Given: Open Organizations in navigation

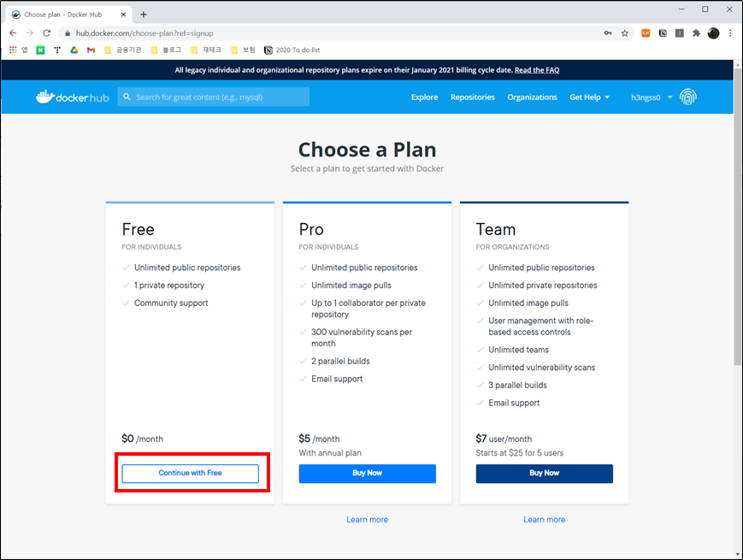Looking at the screenshot, I should point(532,97).
